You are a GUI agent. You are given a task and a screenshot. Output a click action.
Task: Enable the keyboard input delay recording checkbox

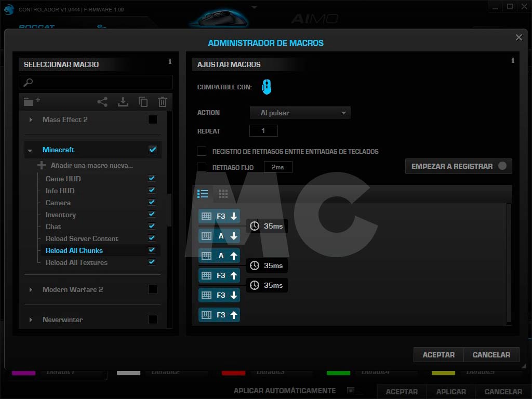(202, 151)
